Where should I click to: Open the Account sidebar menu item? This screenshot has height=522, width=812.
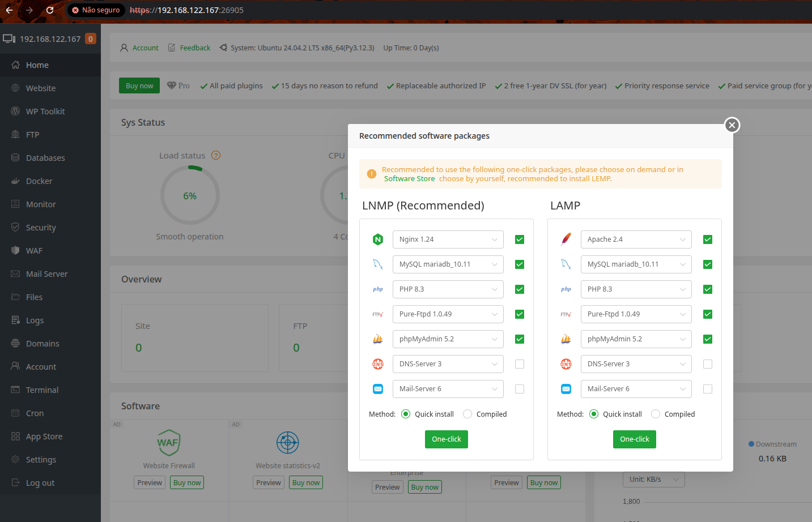point(50,367)
